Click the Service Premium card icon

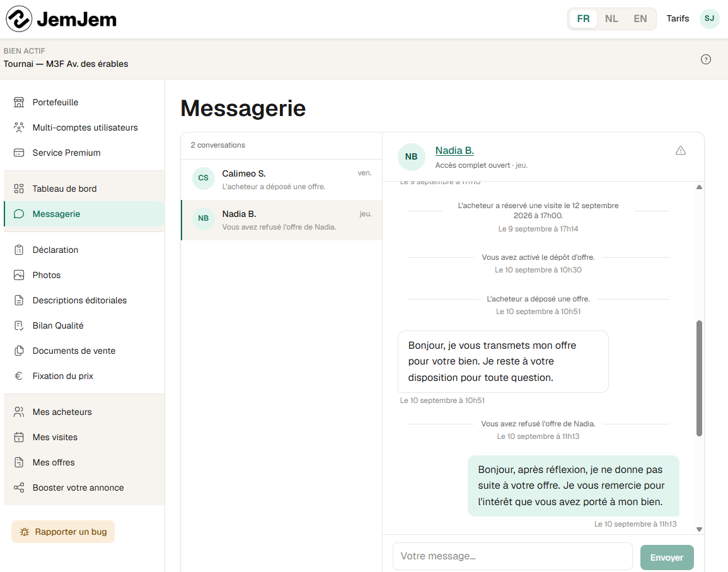[x=18, y=153]
